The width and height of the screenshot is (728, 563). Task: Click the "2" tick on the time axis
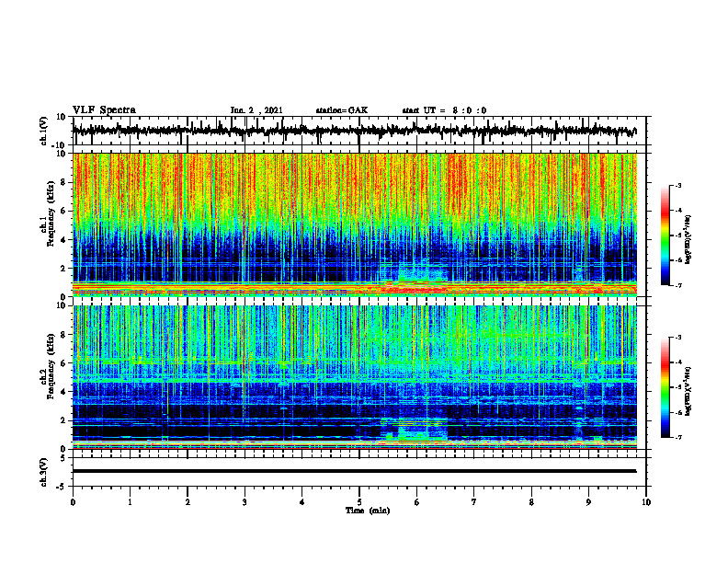[188, 502]
